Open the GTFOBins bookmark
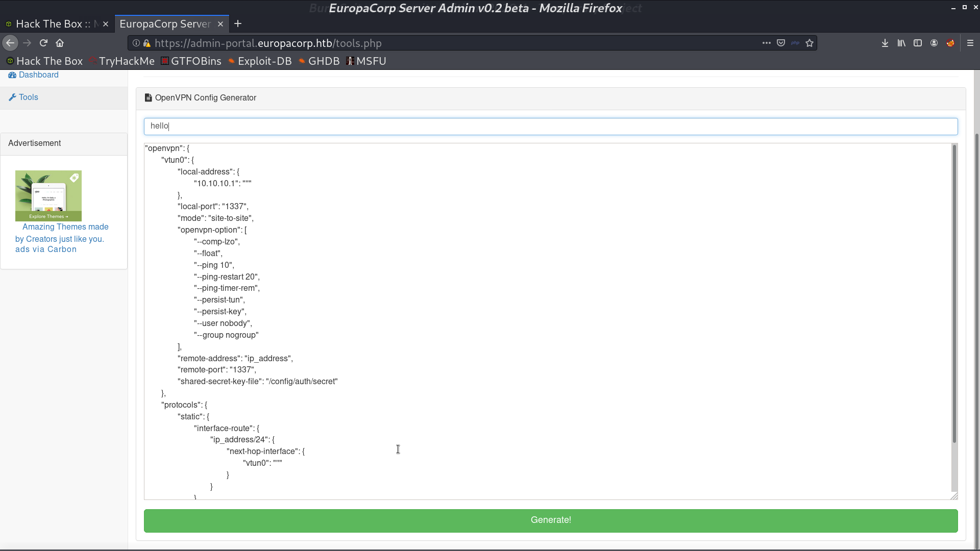This screenshot has height=551, width=980. [x=191, y=61]
